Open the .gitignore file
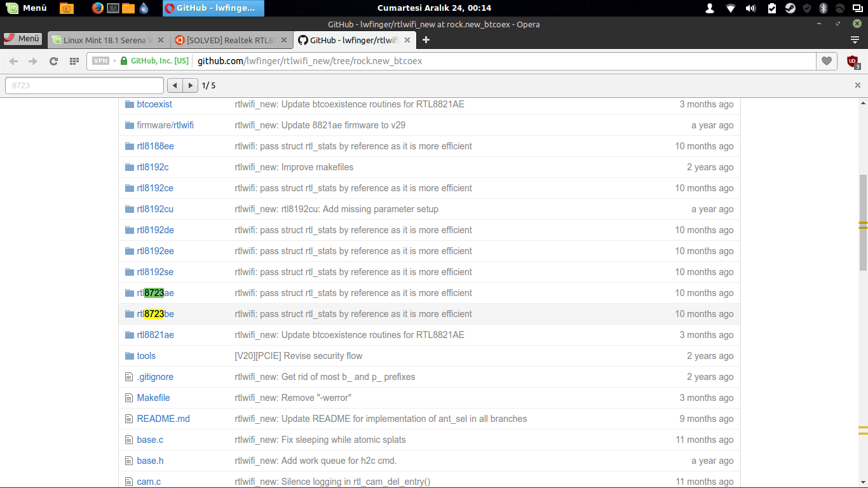Screen dimensions: 868x488 coord(155,377)
